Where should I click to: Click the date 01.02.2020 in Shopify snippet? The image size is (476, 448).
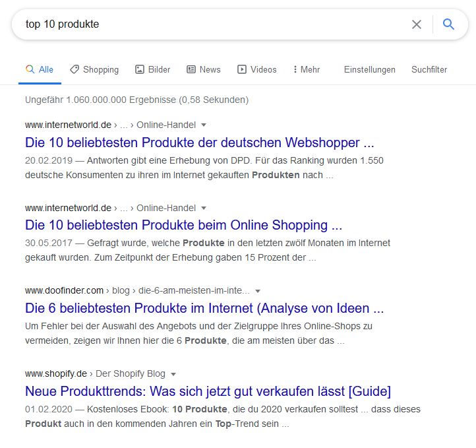pyautogui.click(x=49, y=409)
